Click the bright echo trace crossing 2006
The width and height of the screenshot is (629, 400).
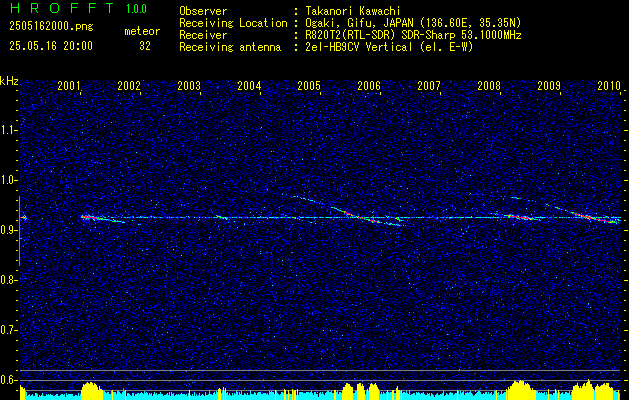coord(367,217)
